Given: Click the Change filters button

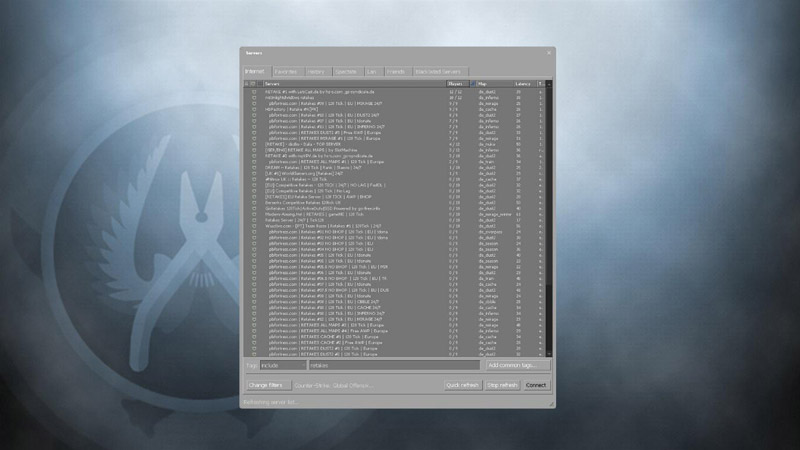Looking at the screenshot, I should tap(269, 385).
